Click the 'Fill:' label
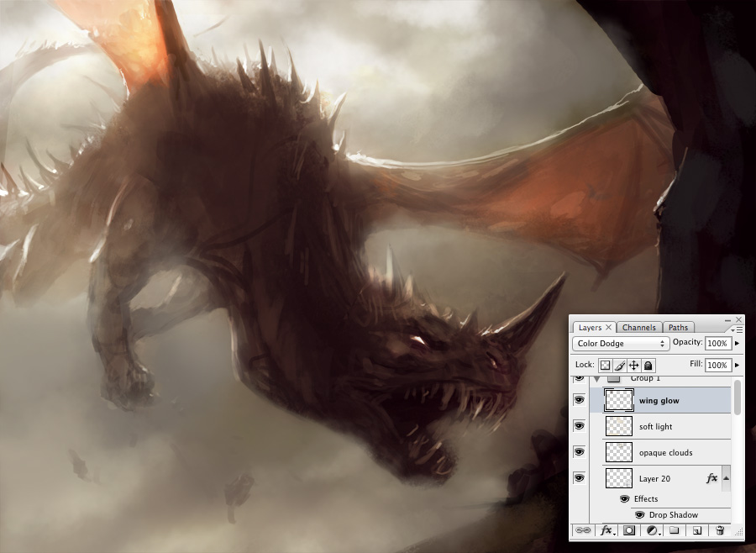Screen dimensions: 756x553 (696, 363)
